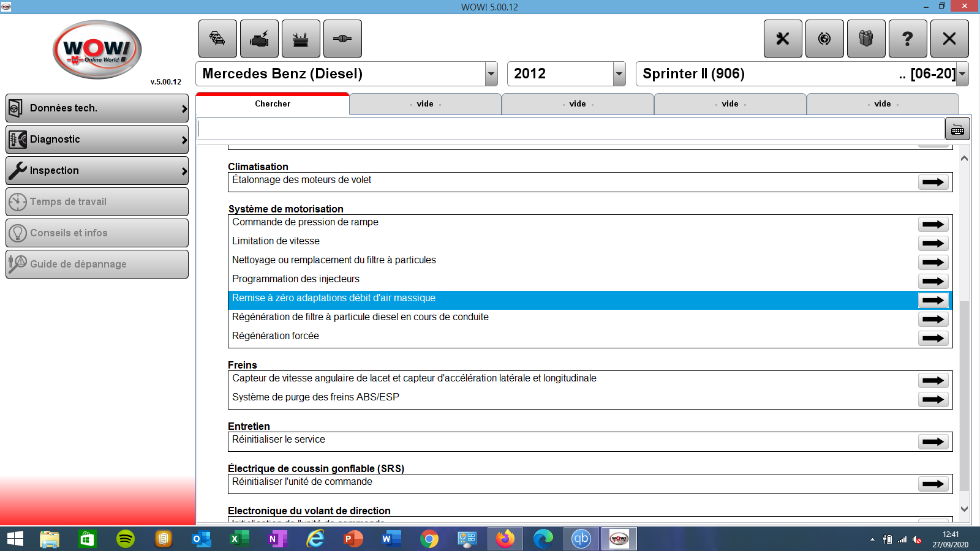This screenshot has width=980, height=551.
Task: Open the Données tech. menu
Action: (x=97, y=108)
